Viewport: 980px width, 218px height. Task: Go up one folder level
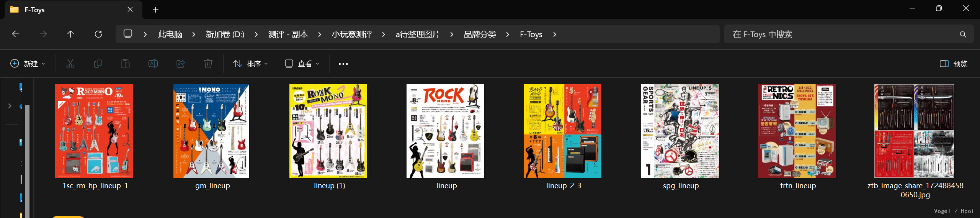(x=70, y=34)
